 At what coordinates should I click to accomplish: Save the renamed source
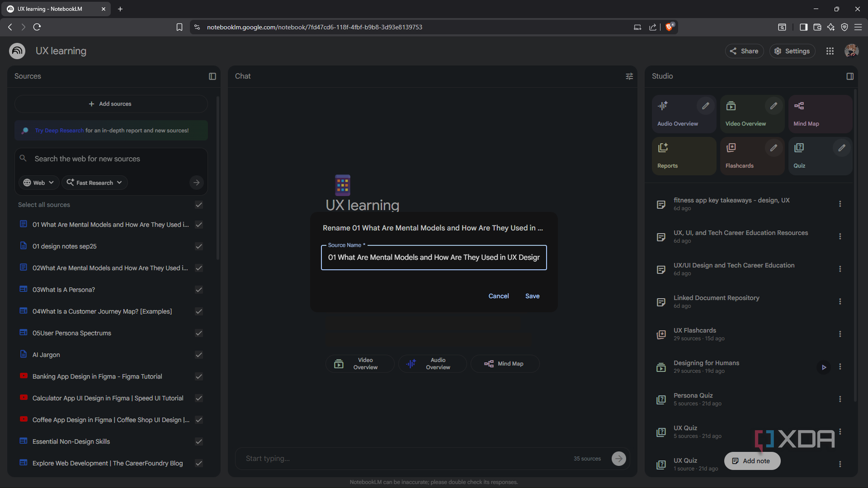(532, 296)
